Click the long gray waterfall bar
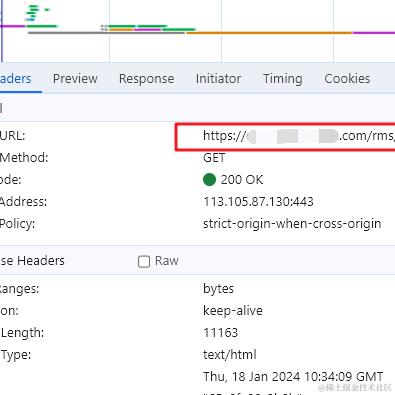The width and height of the screenshot is (395, 395). click(x=106, y=33)
